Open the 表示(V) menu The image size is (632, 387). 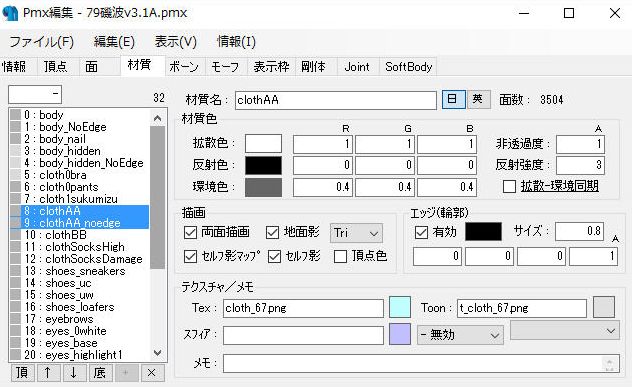point(176,42)
